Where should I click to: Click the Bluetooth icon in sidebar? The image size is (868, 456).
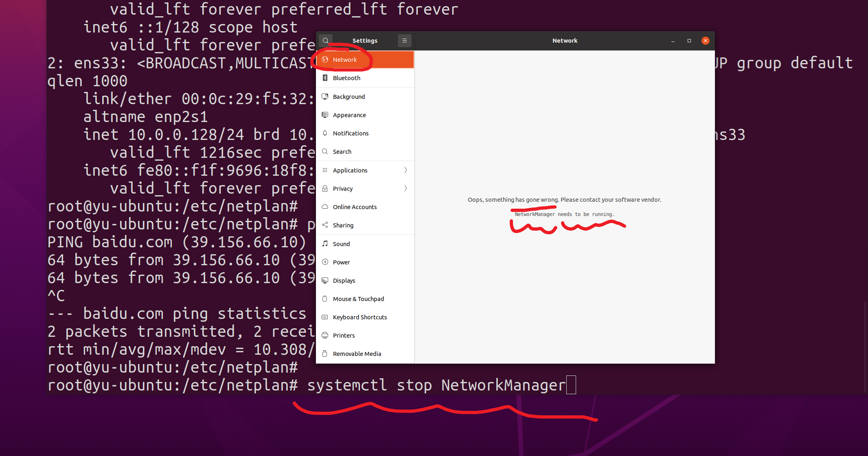[325, 78]
